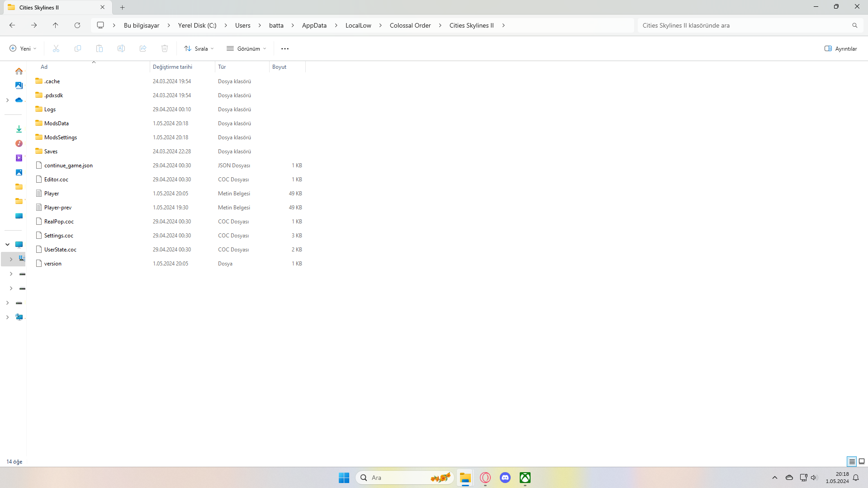Open the Windows Start menu
Viewport: 868px width, 488px height.
pyautogui.click(x=344, y=478)
